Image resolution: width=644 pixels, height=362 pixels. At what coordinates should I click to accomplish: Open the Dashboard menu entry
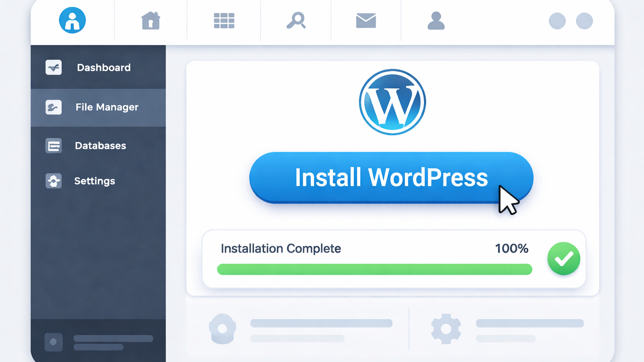click(x=104, y=67)
